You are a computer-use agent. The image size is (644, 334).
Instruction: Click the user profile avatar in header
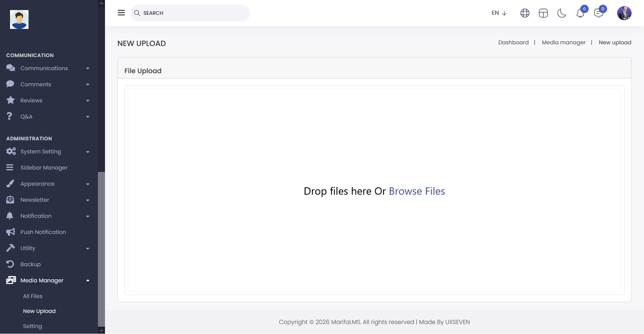pyautogui.click(x=624, y=13)
